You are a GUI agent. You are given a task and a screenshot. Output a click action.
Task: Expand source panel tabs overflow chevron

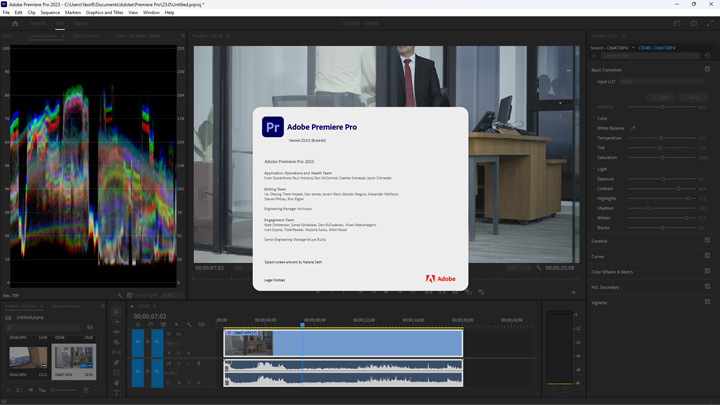[183, 35]
